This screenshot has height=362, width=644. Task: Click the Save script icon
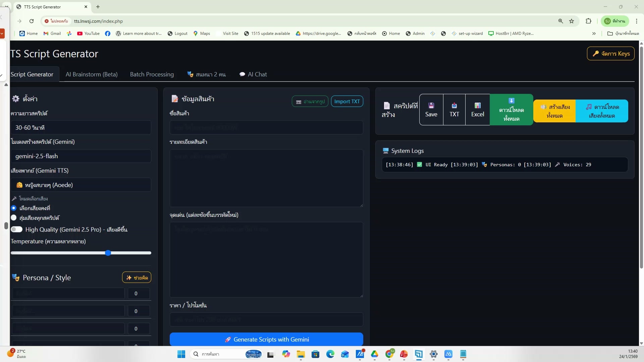click(x=431, y=110)
